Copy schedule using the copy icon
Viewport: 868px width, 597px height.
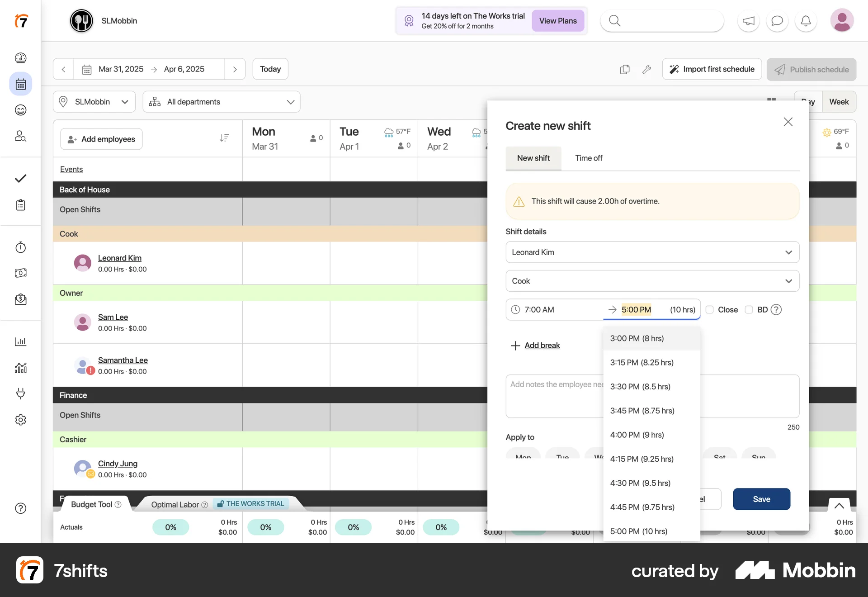point(625,69)
